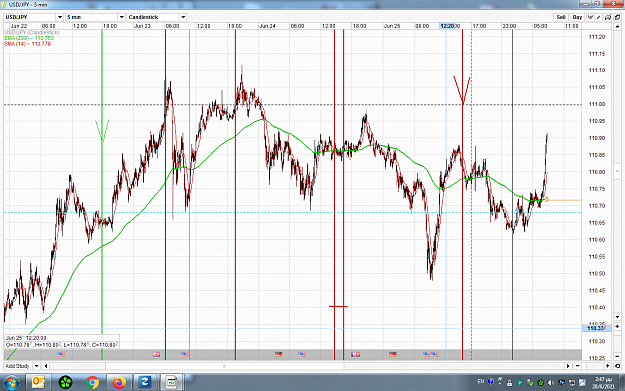Click the OHLC data readout box
Screen dimensions: 625x391
click(x=62, y=342)
